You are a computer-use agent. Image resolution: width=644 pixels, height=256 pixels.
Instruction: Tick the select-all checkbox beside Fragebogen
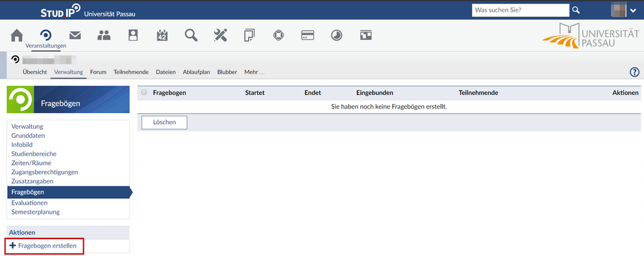coord(143,92)
